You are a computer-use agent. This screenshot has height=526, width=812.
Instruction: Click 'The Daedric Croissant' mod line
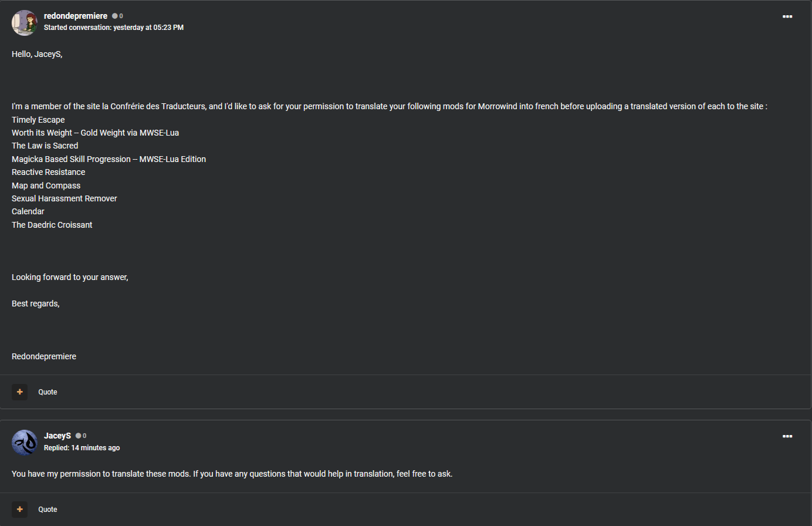[52, 225]
